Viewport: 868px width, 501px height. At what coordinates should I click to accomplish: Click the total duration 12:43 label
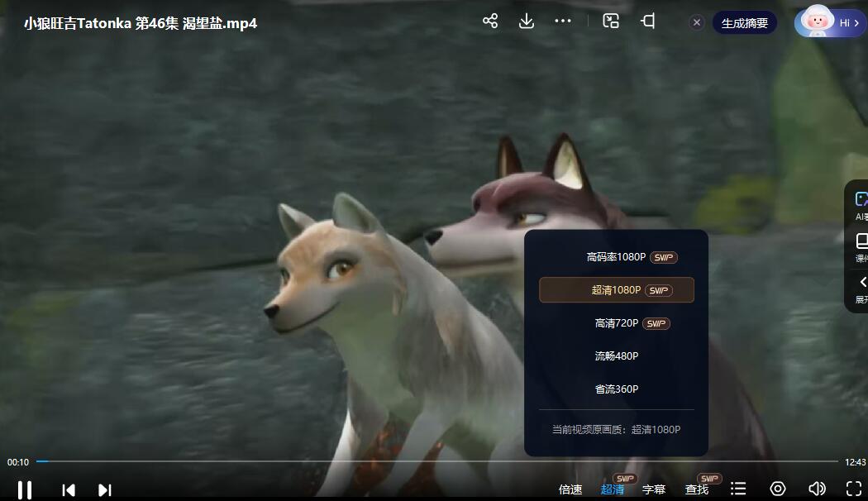point(856,462)
